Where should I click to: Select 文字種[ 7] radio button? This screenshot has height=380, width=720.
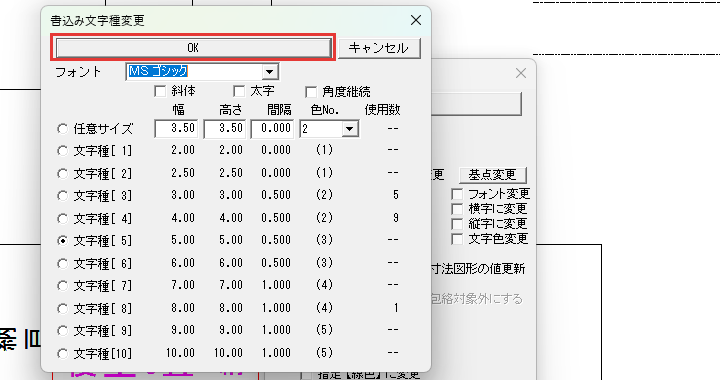(x=62, y=286)
